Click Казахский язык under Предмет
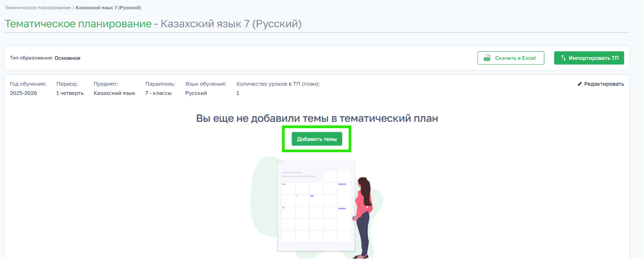This screenshot has width=644, height=259. tap(114, 93)
